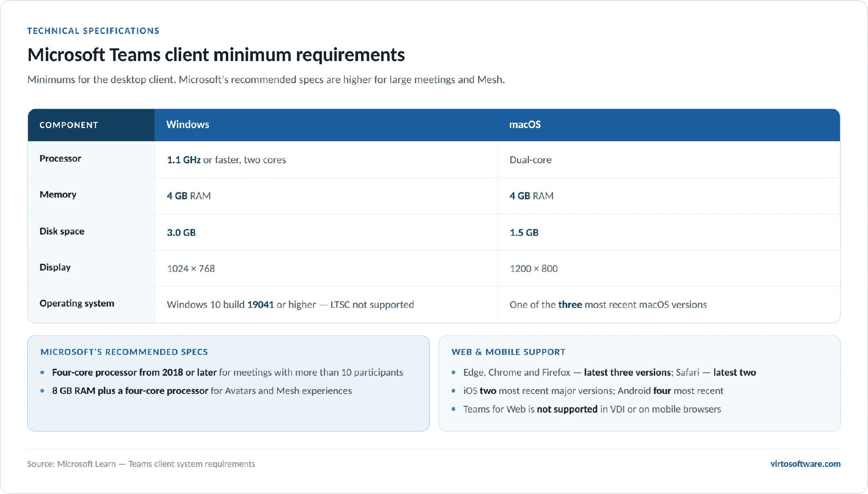This screenshot has height=494, width=868.
Task: Click the '1200 × 800' display value
Action: (534, 268)
